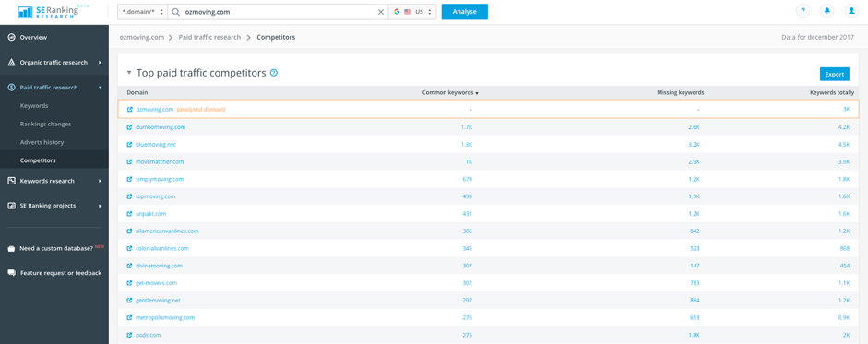This screenshot has width=868, height=344.
Task: Open bluemoving.nyc domain link
Action: click(x=156, y=145)
